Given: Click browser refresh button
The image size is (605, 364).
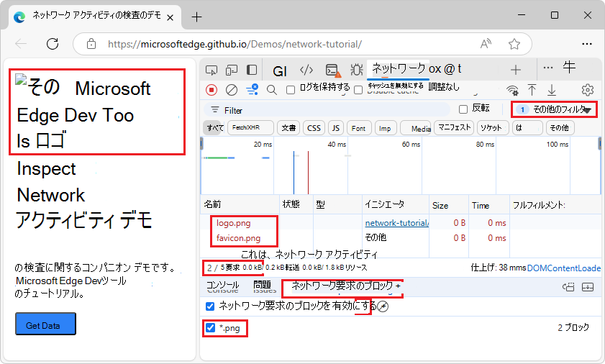Looking at the screenshot, I should (53, 44).
